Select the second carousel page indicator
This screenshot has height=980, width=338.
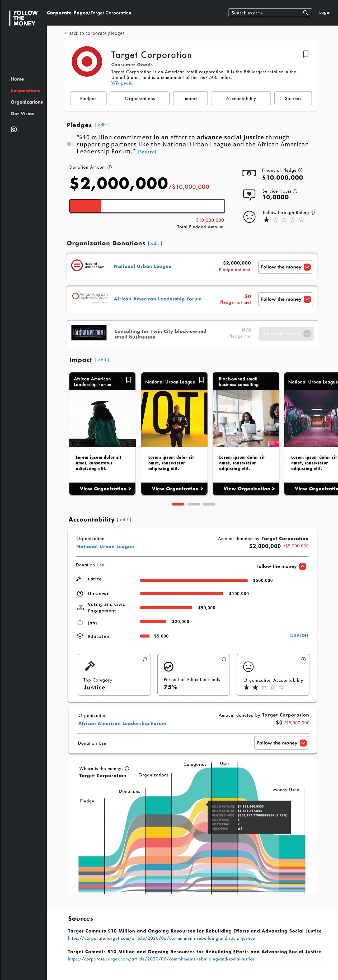click(x=193, y=504)
